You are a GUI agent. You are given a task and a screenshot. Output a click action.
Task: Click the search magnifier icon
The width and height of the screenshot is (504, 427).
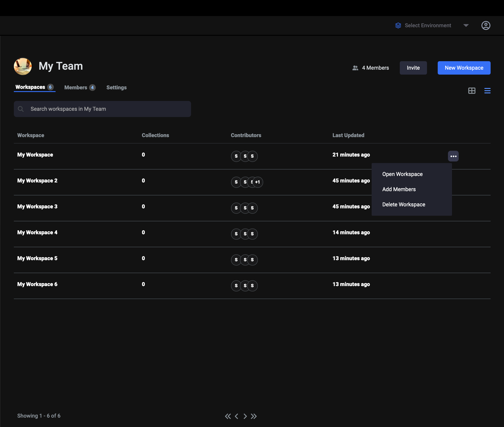coord(21,109)
